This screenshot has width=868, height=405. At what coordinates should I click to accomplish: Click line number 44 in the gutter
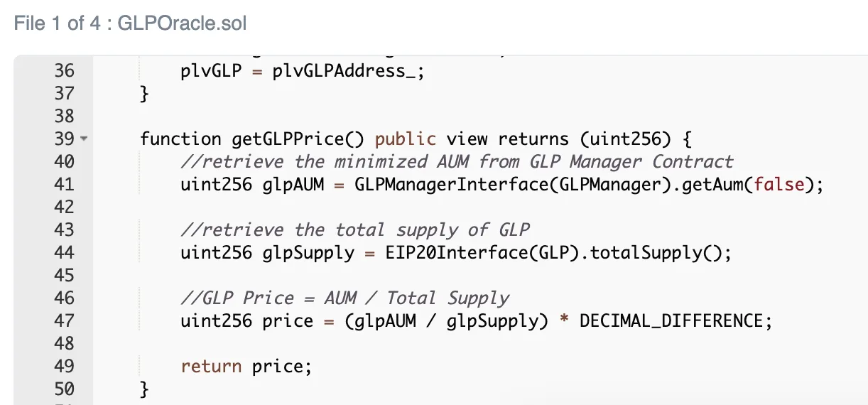point(64,253)
